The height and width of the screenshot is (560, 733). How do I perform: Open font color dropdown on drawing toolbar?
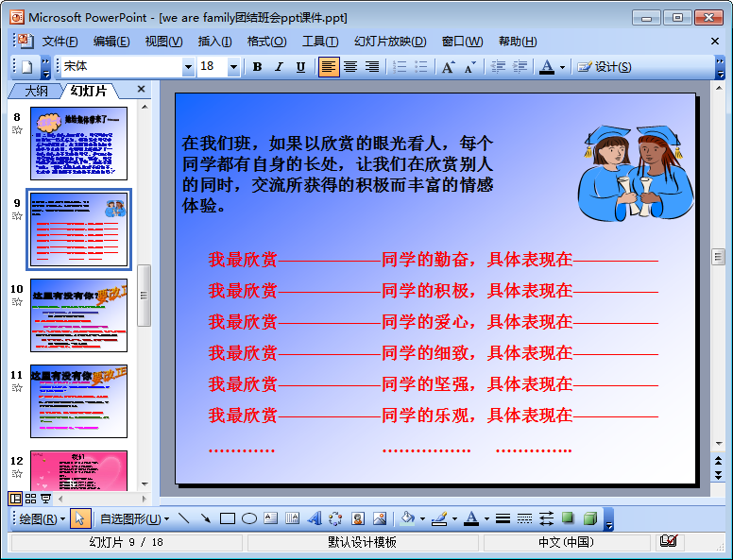pyautogui.click(x=486, y=518)
